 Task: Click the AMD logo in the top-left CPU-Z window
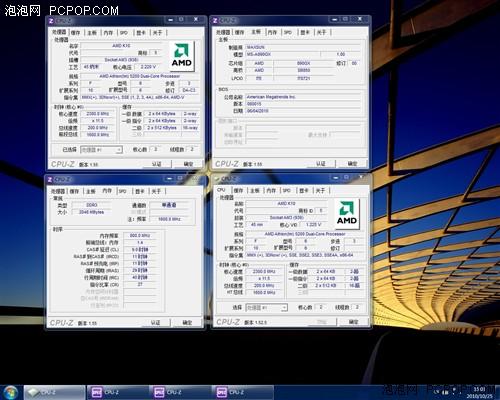pos(182,56)
